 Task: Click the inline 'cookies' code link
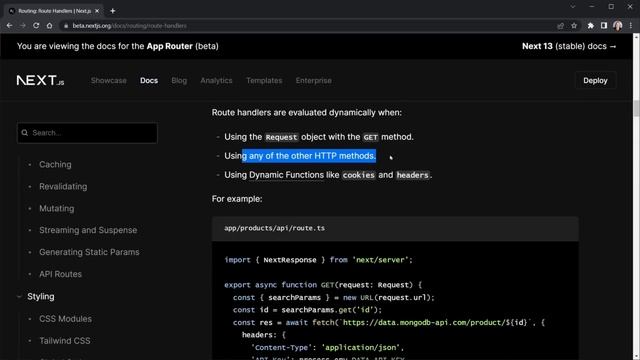[x=359, y=175]
